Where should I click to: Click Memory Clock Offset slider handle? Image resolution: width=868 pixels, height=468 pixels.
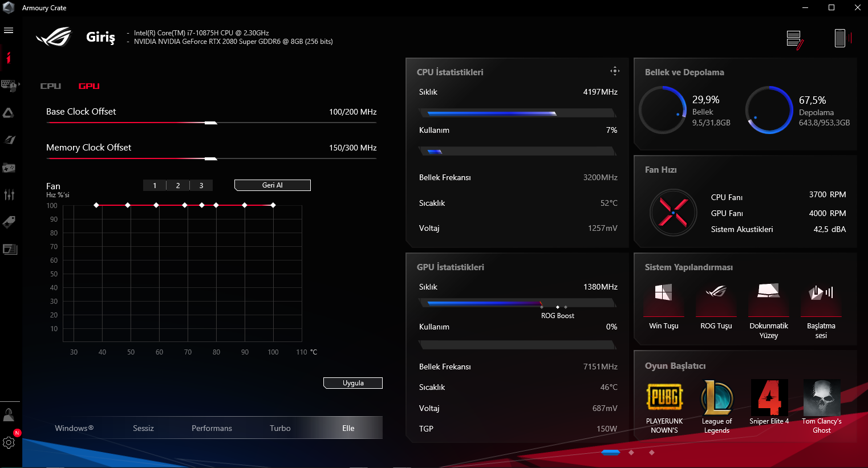(211, 158)
